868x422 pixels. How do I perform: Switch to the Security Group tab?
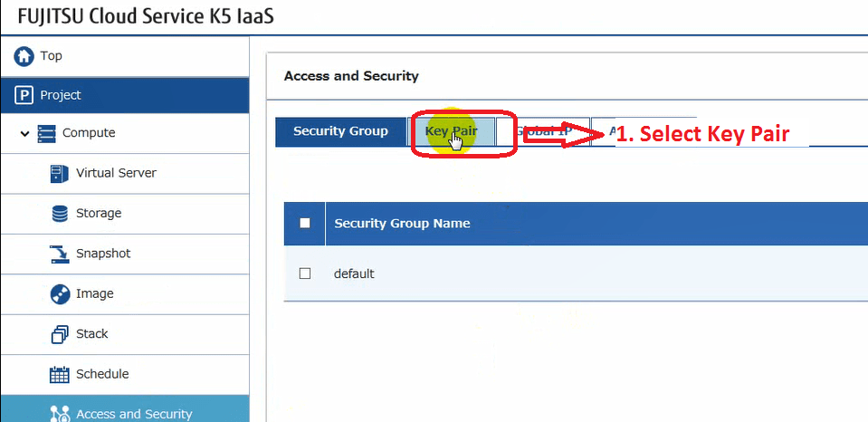[340, 131]
